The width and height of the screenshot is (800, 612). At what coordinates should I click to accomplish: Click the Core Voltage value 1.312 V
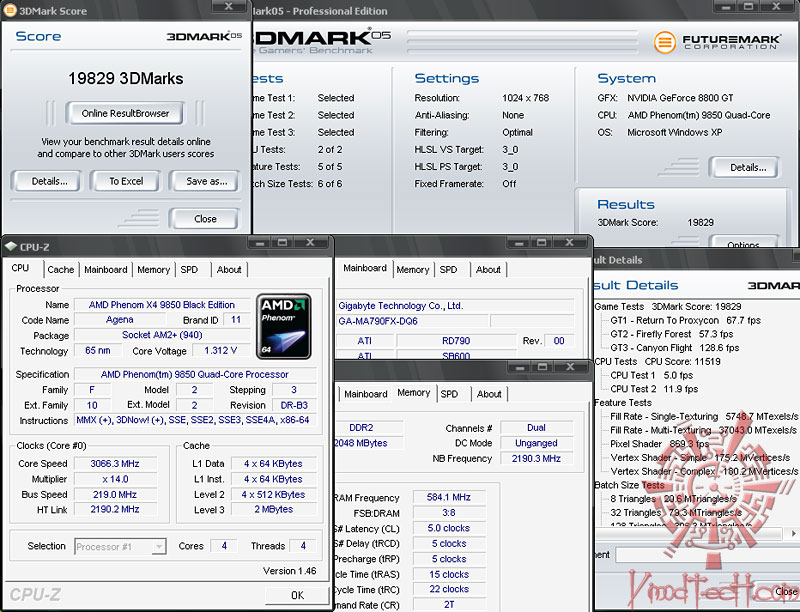click(x=220, y=350)
